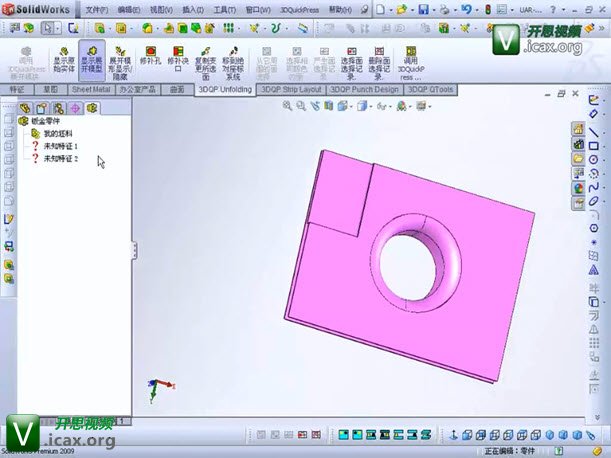Click the 修补孔 patch hole tool
This screenshot has width=611, height=458.
(150, 56)
